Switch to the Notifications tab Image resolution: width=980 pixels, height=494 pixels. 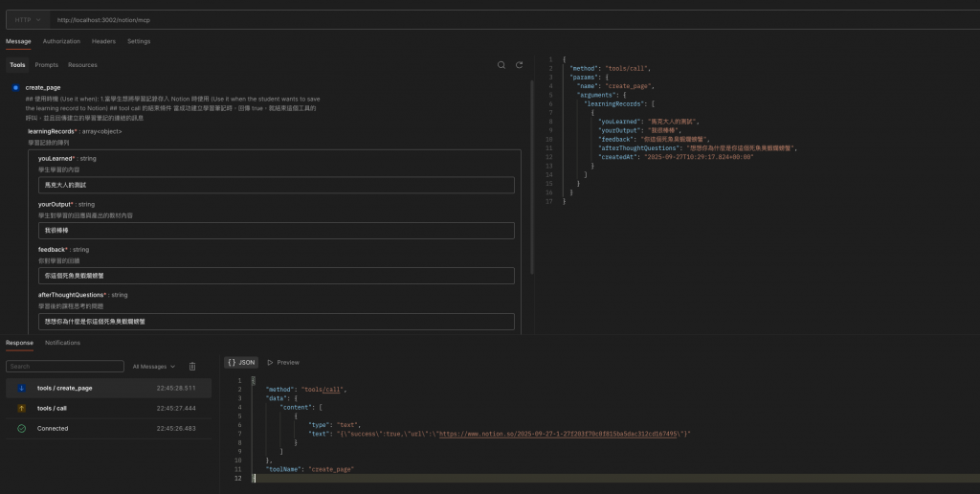[x=62, y=343]
